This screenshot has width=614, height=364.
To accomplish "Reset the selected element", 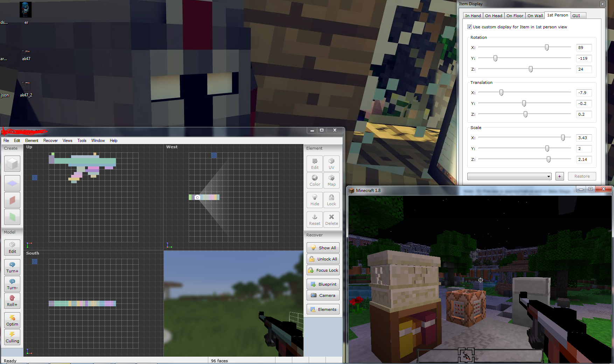I will tap(315, 220).
